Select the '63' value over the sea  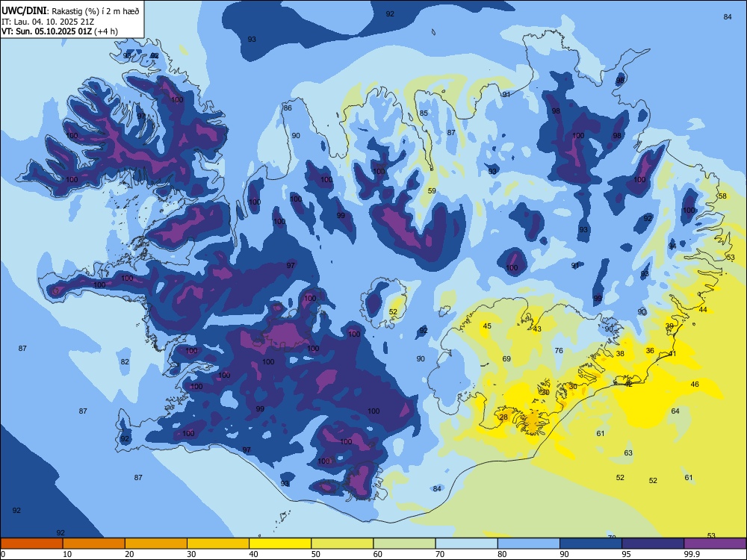[628, 453]
